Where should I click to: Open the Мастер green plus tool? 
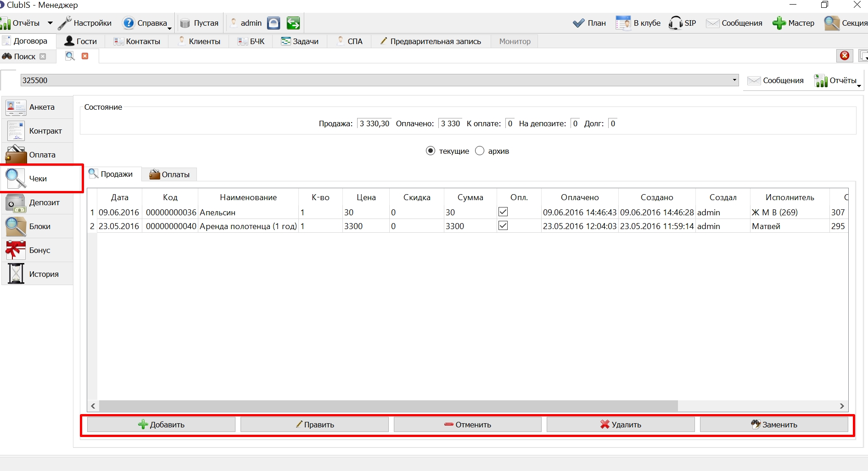click(x=793, y=23)
